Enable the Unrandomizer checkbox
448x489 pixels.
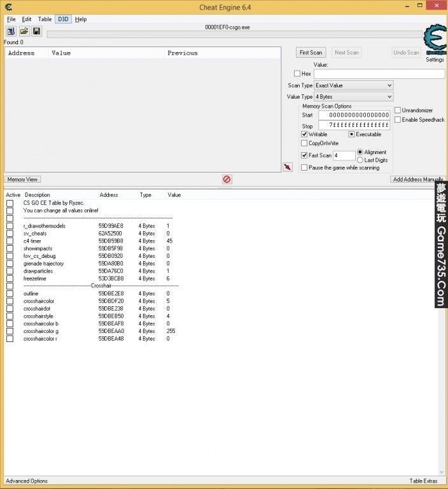coord(398,110)
